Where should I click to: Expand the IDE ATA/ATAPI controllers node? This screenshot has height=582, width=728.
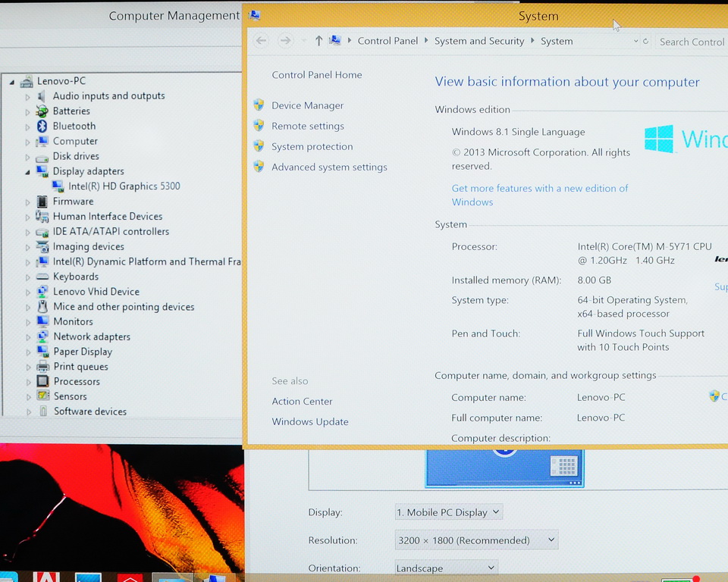(27, 232)
